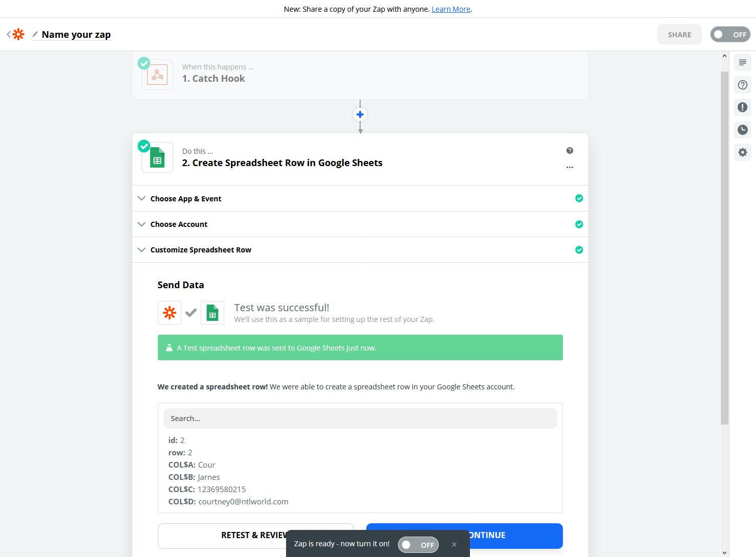Screen dimensions: 756x557
Task: Click the scrollbar up arrow
Action: tap(724, 56)
